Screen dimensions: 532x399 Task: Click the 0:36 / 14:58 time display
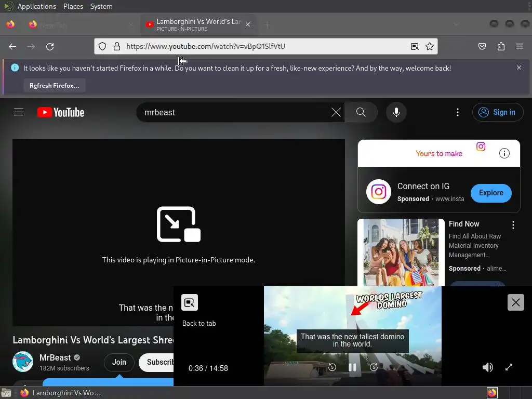click(x=208, y=368)
